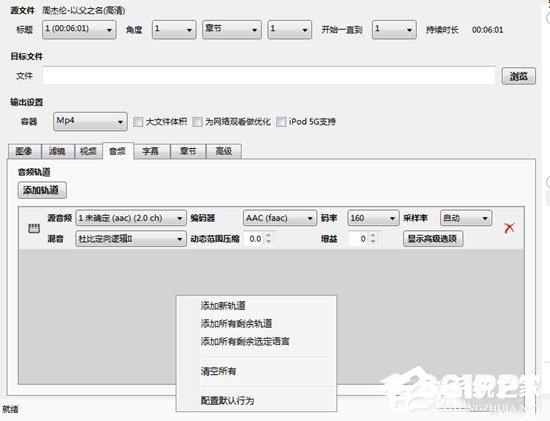Open the 码率 160 dropdown

pyautogui.click(x=373, y=218)
